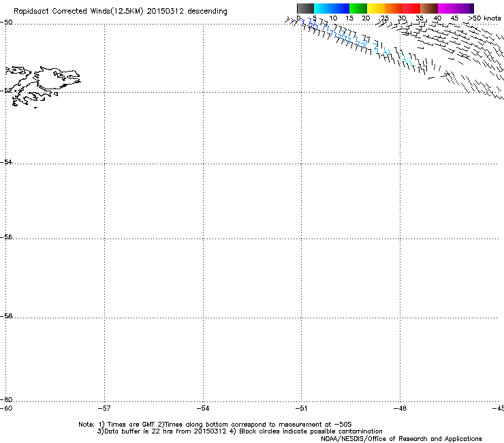This screenshot has width=504, height=443.
Task: Click the orange segment of the color bar
Action: (x=394, y=8)
